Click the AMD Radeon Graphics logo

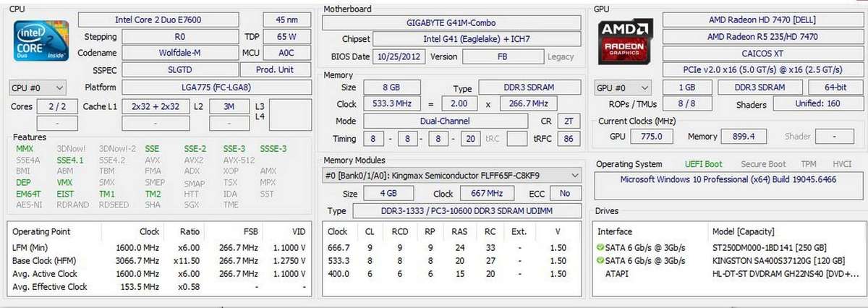pos(624,45)
